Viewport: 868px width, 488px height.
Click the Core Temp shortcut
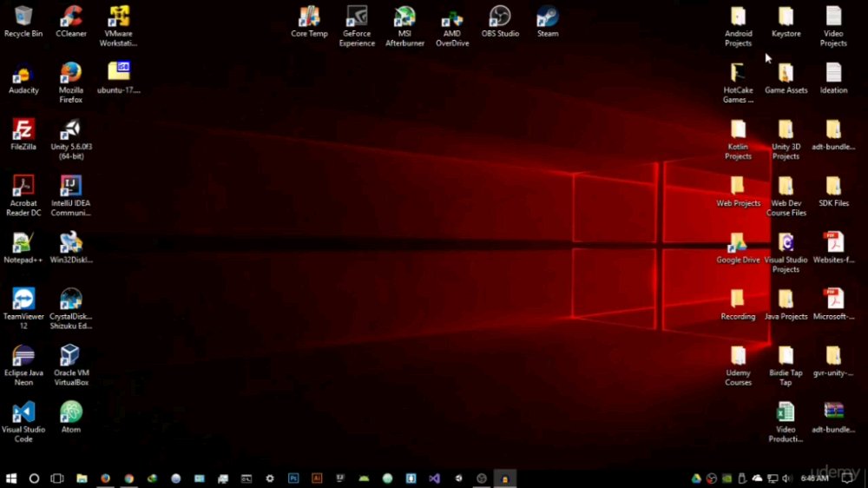tap(310, 22)
